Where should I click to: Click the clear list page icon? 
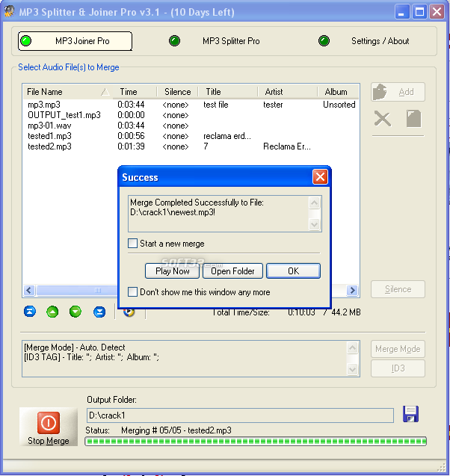click(413, 118)
